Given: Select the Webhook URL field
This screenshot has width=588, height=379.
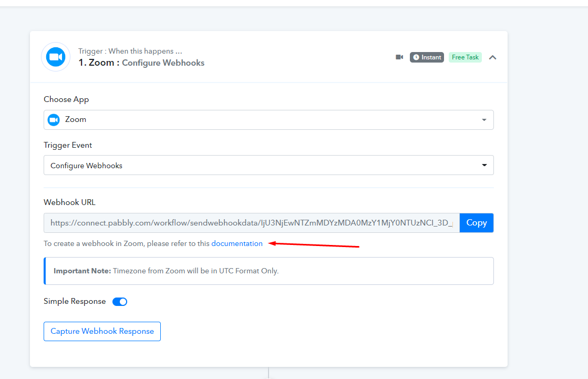Looking at the screenshot, I should tap(252, 223).
